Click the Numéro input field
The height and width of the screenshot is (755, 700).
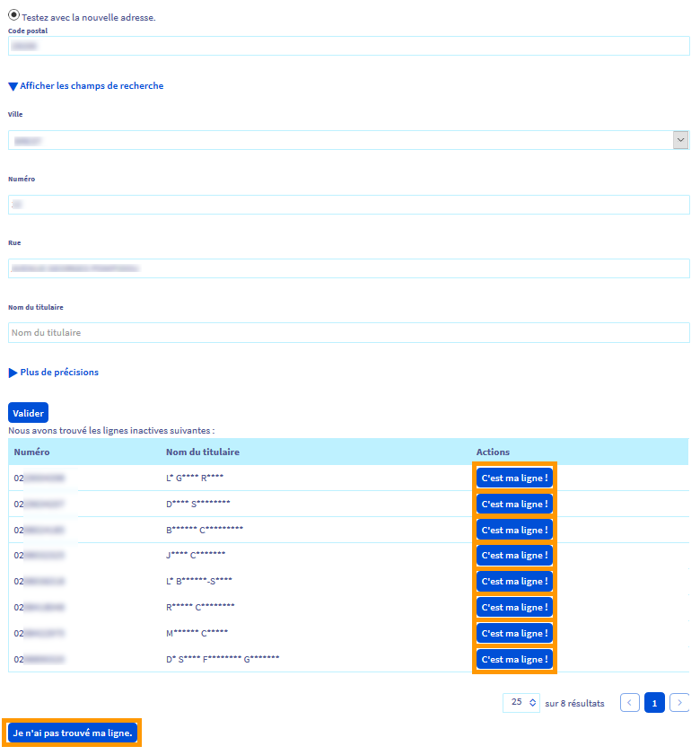(x=348, y=205)
